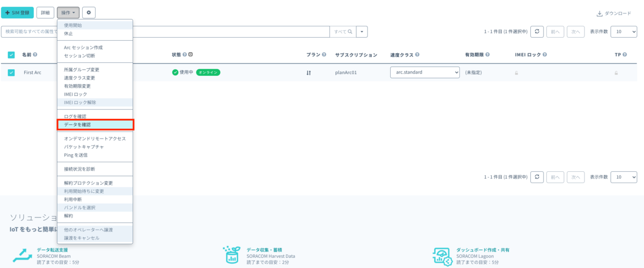Click the SORACOM Harvest Data icon
This screenshot has width=644, height=268.
[x=232, y=255]
